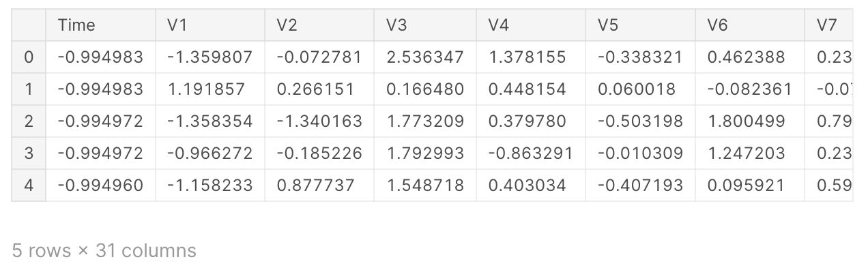Select row index 1
Screen dimensions: 868x266
(29, 89)
